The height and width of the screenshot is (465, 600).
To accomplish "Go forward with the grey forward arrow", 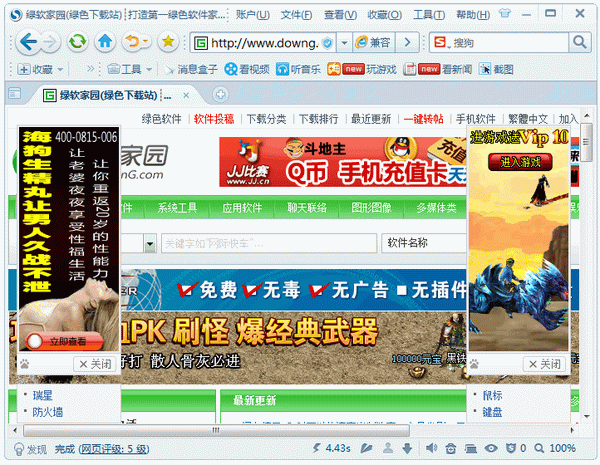I will tap(50, 42).
